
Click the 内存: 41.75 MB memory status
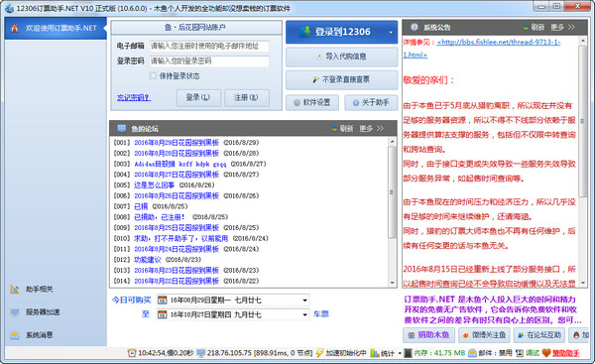click(x=435, y=353)
